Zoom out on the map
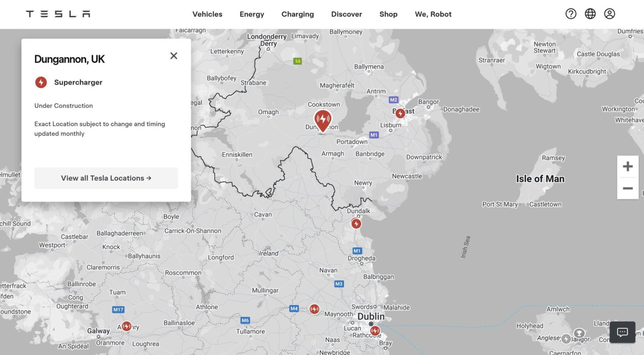Screen dimensions: 644x355 pyautogui.click(x=627, y=189)
